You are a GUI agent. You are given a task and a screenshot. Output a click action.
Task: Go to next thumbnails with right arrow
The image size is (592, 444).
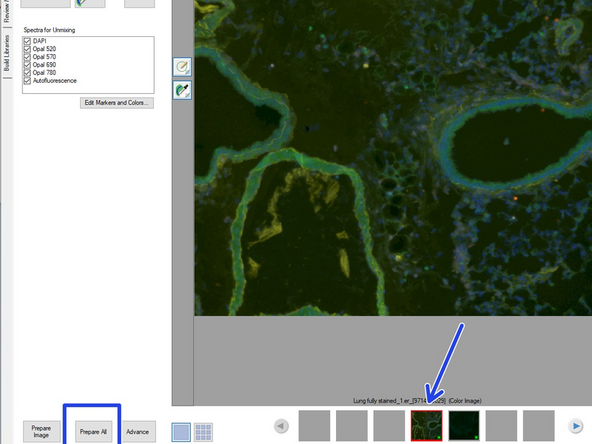click(x=575, y=426)
